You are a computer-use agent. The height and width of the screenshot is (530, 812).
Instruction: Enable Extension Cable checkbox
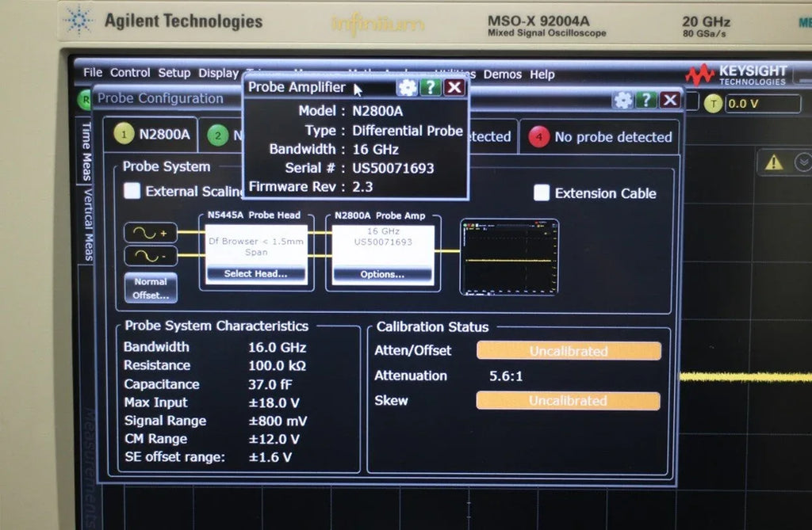pos(542,193)
